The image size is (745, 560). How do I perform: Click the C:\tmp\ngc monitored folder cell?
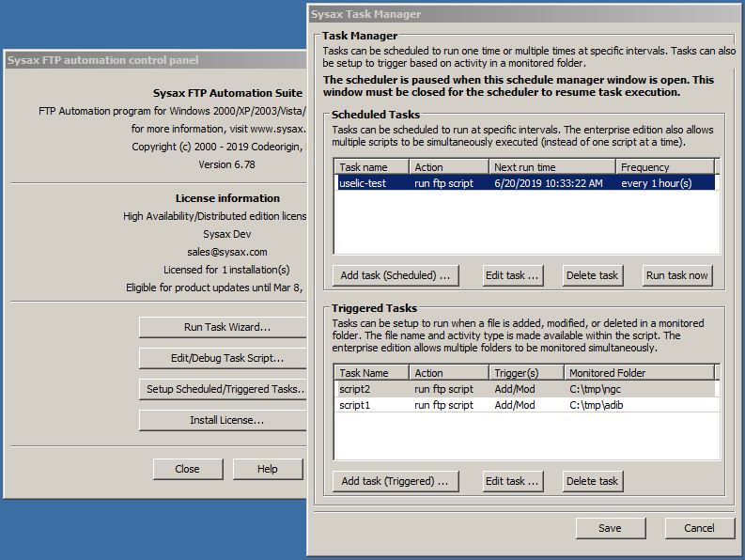595,389
